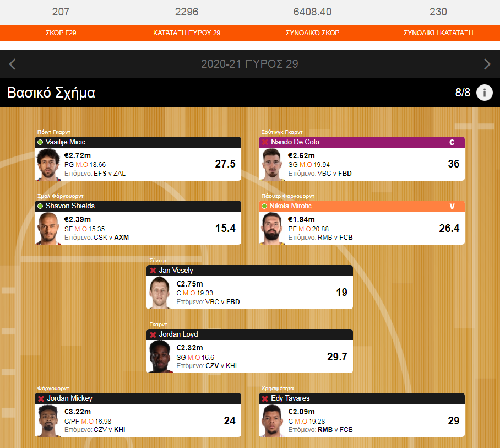Screen dimensions: 500x448
Task: Click green status dot beside Shavon Shields
Action: click(40, 206)
